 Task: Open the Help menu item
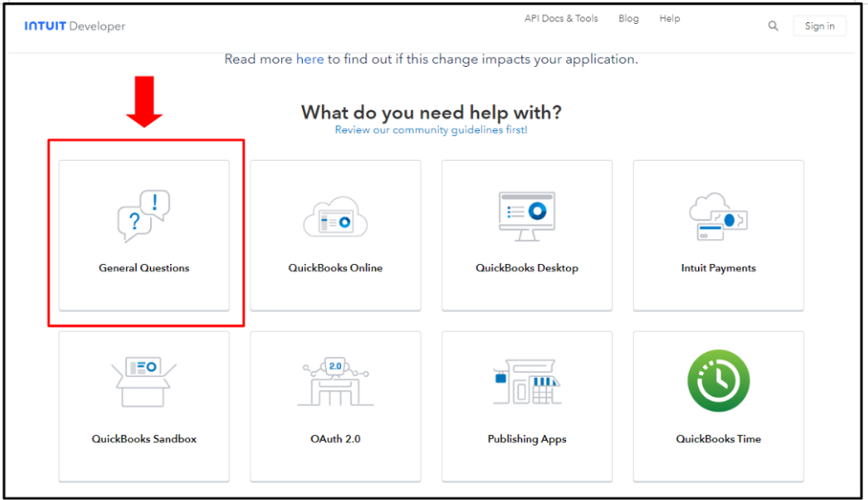coord(669,18)
